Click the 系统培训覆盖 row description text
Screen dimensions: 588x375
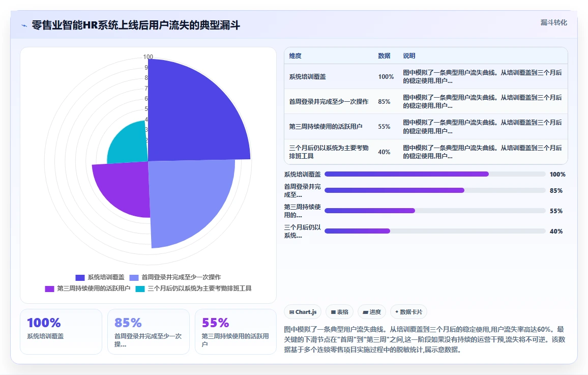click(x=482, y=76)
